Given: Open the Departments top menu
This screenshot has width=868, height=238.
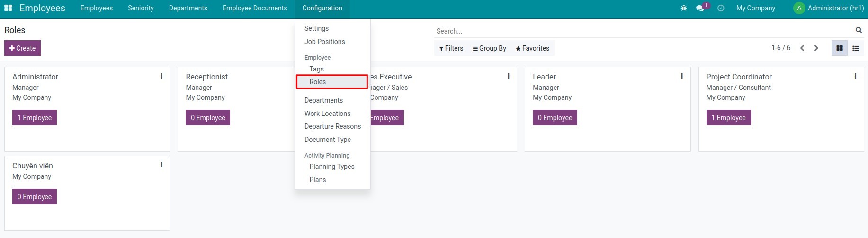Looking at the screenshot, I should click(188, 8).
